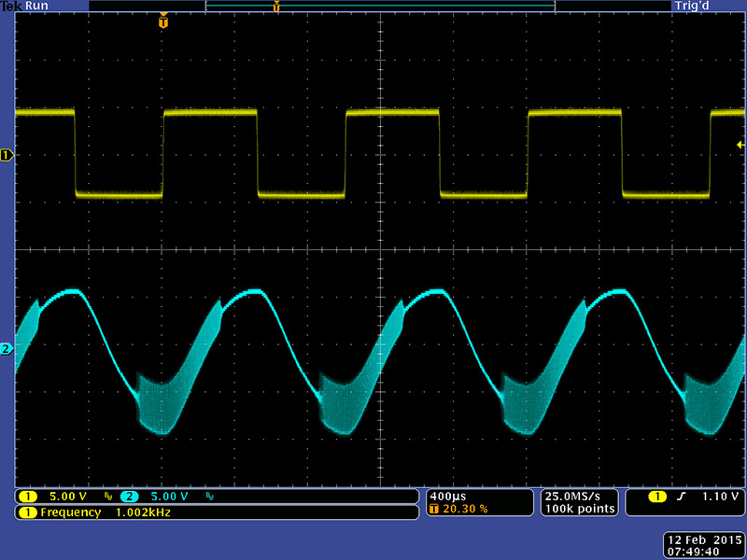Click the waveform record overview bar at top
This screenshot has width=747, height=560.
click(379, 7)
